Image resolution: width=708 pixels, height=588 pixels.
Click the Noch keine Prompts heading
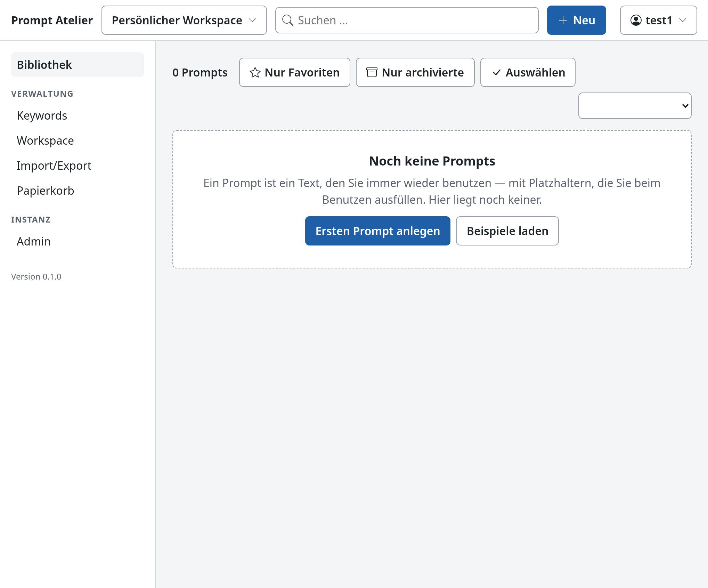[432, 161]
